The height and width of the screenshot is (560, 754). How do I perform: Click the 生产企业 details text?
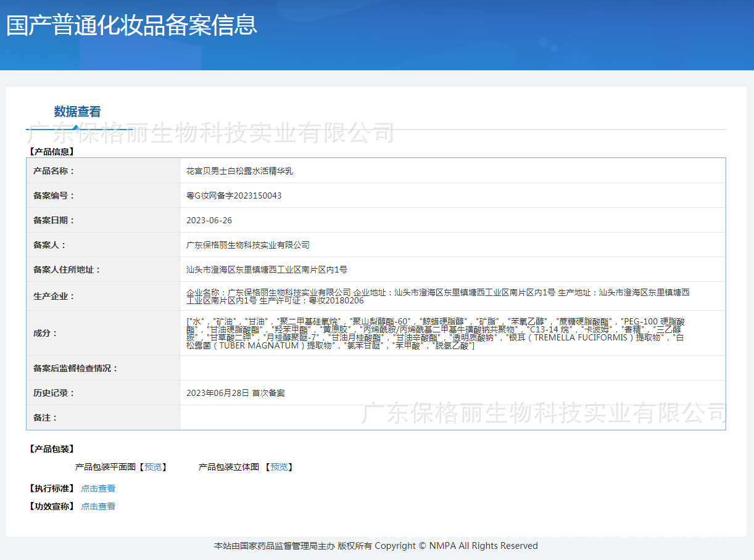point(437,296)
